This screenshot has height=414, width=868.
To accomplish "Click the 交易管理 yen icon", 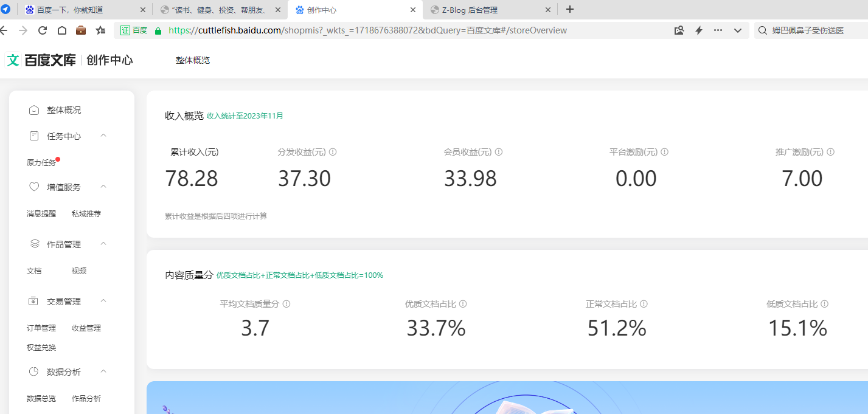I will tap(34, 301).
